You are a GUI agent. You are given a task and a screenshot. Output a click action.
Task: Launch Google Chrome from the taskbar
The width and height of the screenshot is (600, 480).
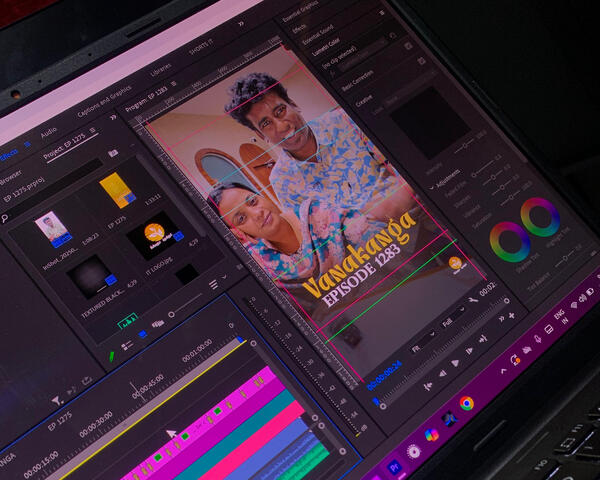(x=466, y=403)
